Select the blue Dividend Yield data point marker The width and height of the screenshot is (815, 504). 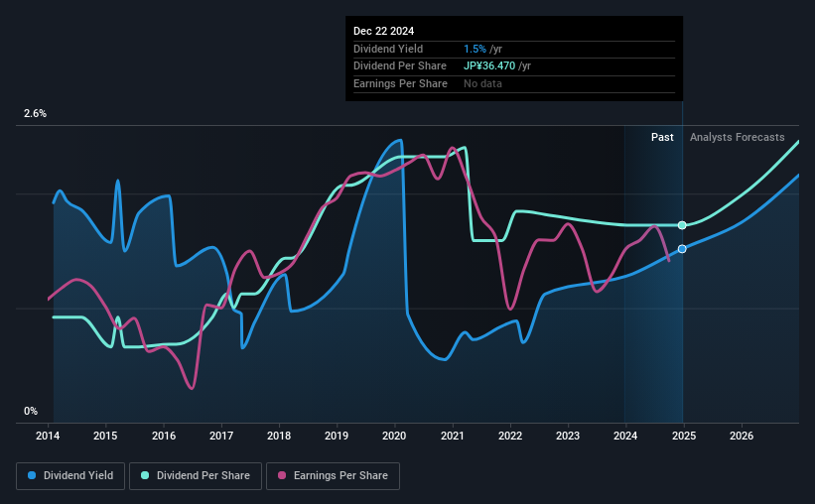(682, 249)
